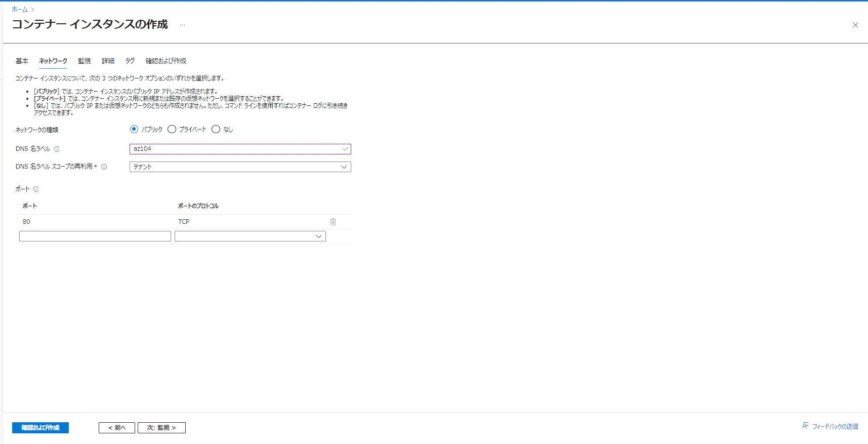Screen dimensions: 868x444
Task: Click the blue 確認および作成 button
Action: (x=40, y=428)
